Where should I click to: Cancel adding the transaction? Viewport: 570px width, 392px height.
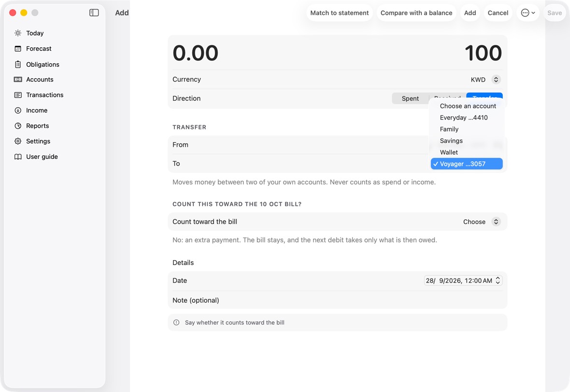click(x=498, y=13)
